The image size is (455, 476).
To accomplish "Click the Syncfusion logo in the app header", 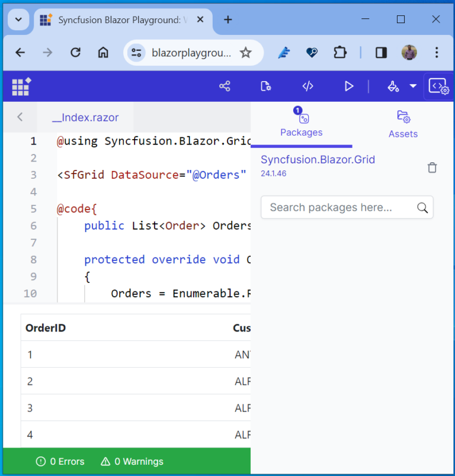I will pos(21,87).
